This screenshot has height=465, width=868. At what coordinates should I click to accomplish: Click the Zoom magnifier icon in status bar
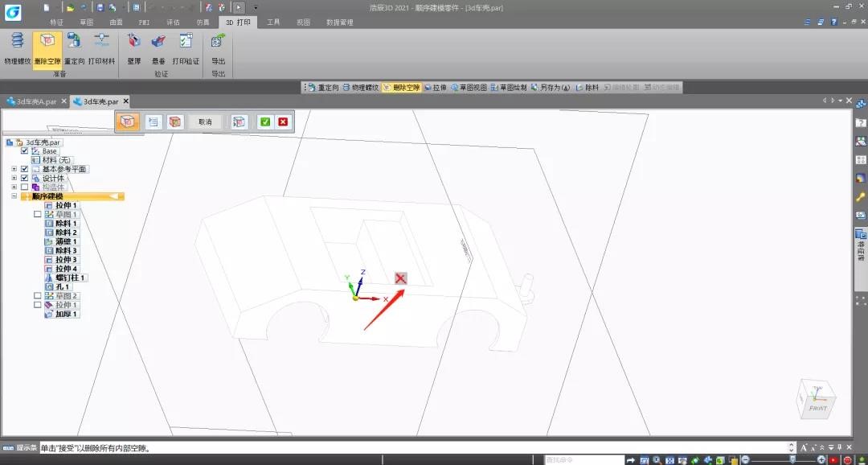(x=657, y=460)
